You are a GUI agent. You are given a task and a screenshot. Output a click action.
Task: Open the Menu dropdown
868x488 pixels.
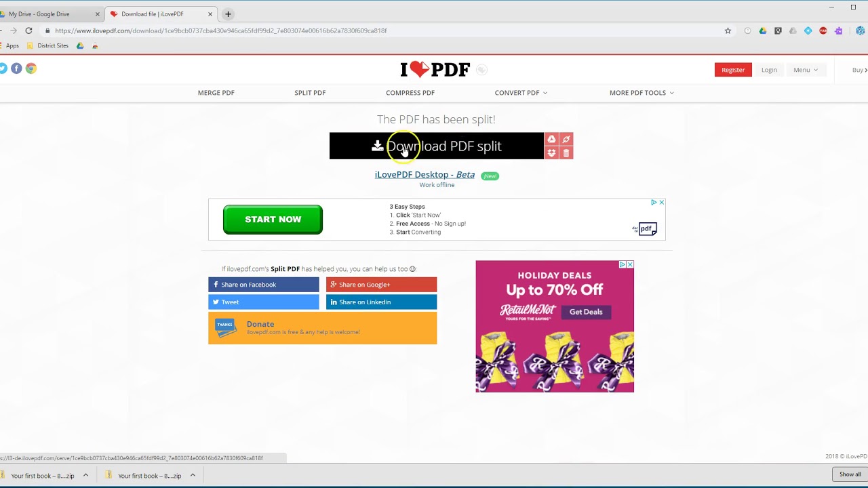point(806,70)
